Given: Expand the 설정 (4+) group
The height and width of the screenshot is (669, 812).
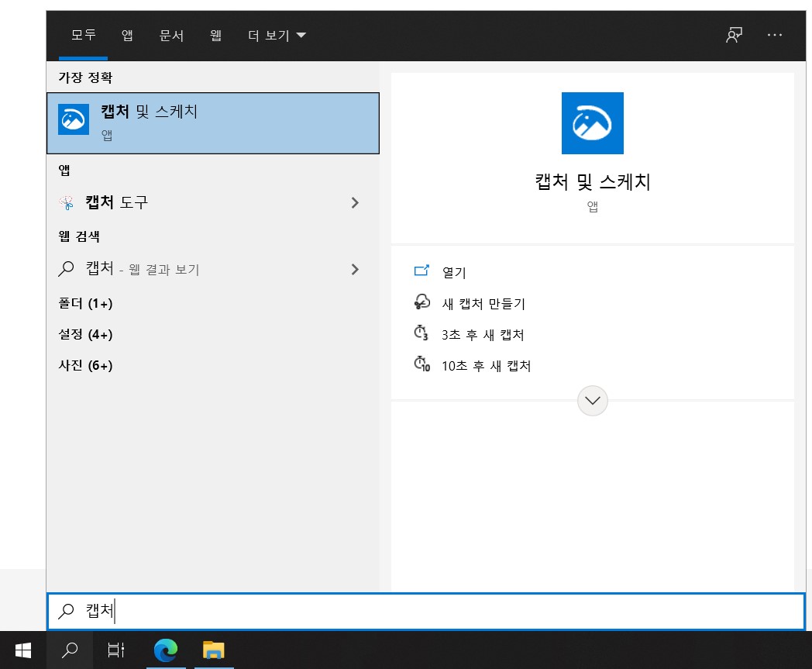Looking at the screenshot, I should coord(85,334).
